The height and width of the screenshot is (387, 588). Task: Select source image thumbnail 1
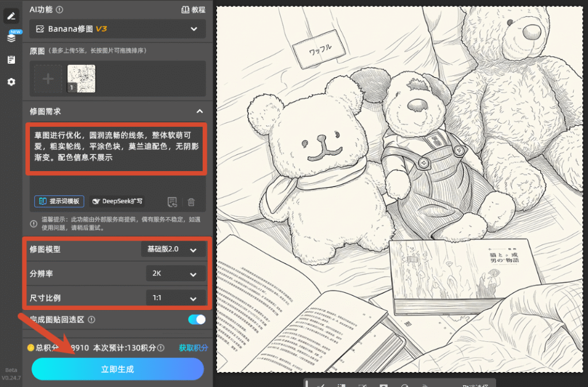pos(82,79)
